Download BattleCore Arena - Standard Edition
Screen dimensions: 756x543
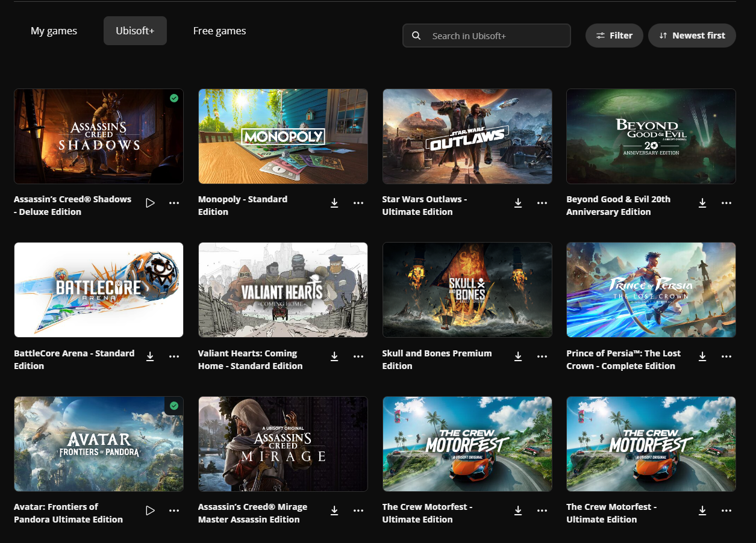pos(150,356)
